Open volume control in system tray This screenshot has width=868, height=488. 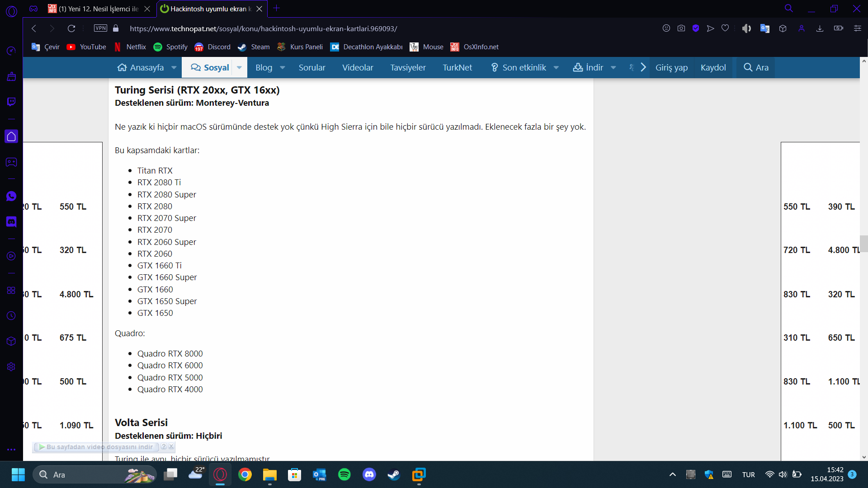(x=783, y=474)
